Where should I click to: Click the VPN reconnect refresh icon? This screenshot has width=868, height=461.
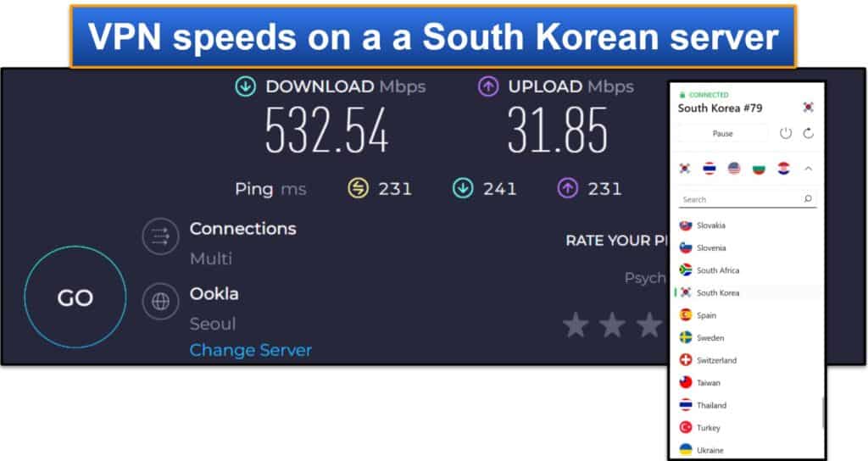[808, 133]
